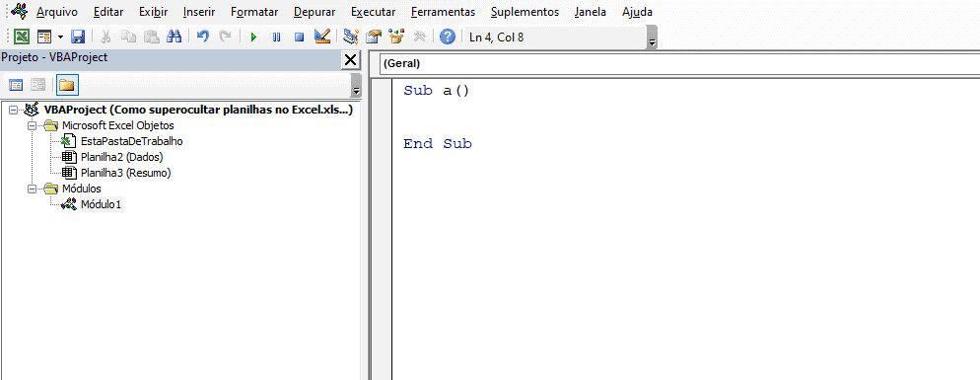Open the Ferramentas menu
This screenshot has height=380, width=980.
tap(443, 12)
